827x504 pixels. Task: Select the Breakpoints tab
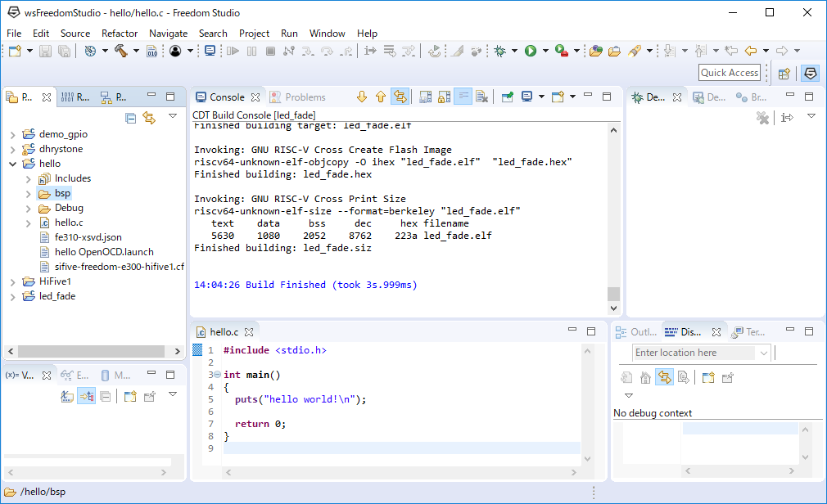[752, 97]
